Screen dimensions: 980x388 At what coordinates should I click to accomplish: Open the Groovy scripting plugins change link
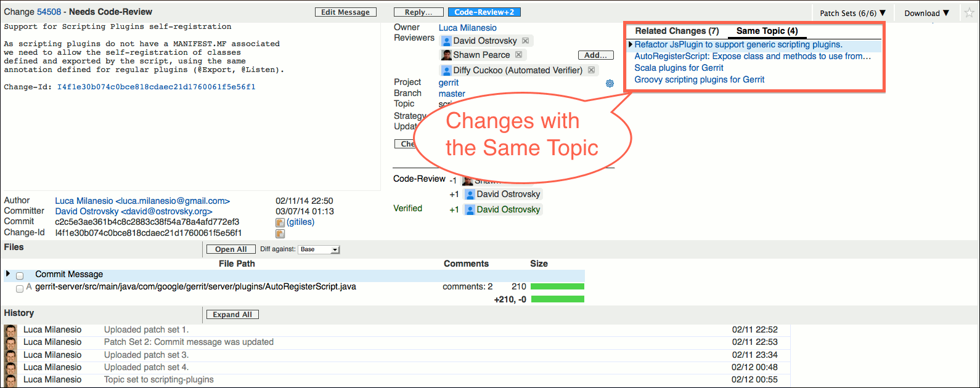[x=699, y=79]
